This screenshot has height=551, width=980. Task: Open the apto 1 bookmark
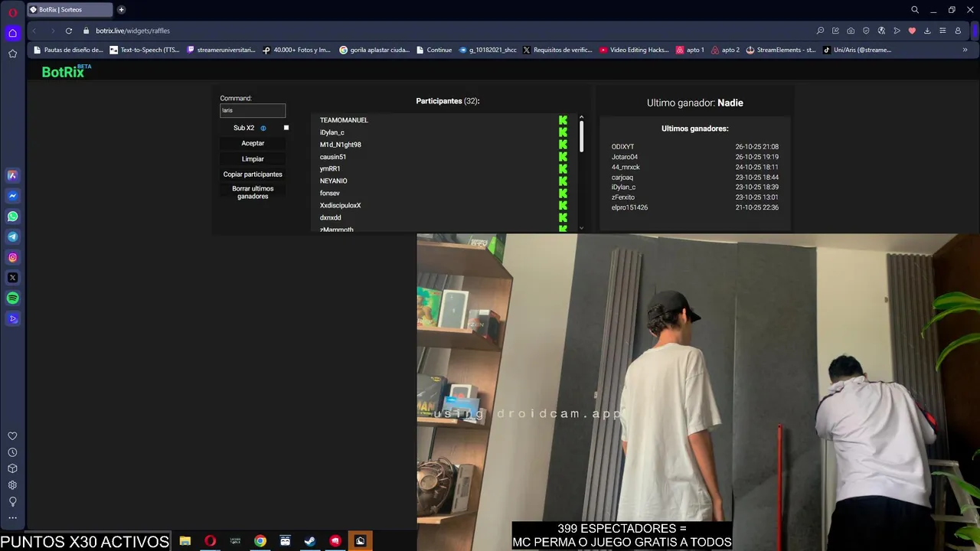(690, 50)
